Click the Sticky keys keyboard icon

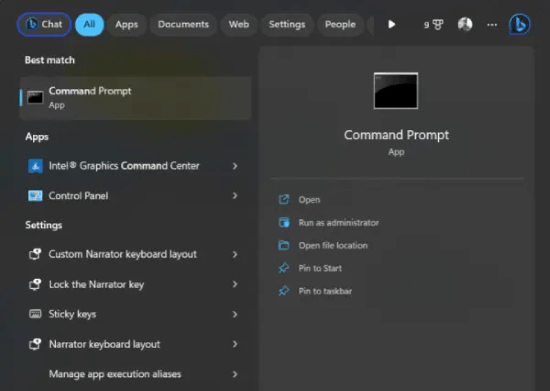tap(35, 314)
